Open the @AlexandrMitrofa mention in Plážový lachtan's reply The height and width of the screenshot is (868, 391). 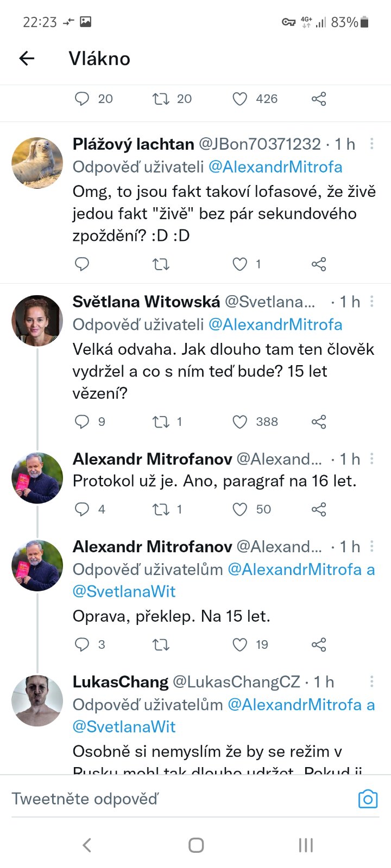point(275,167)
